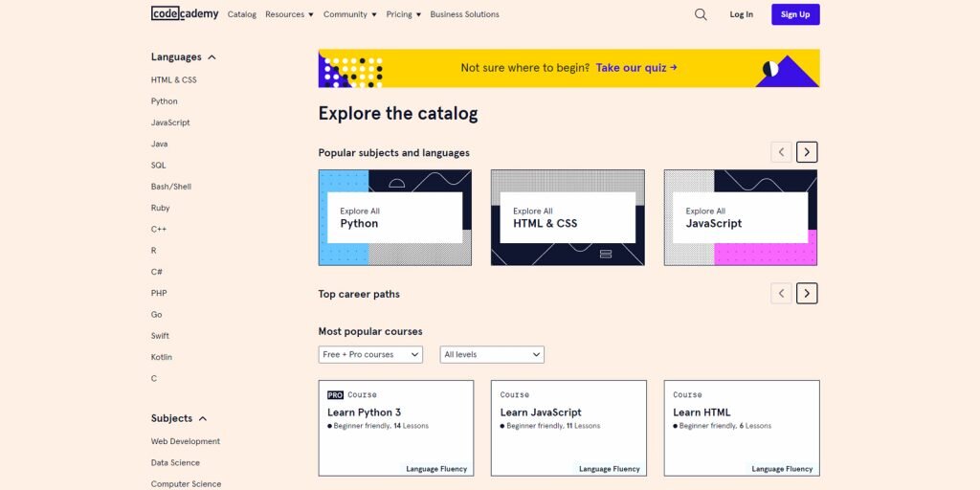Viewport: 980px width, 490px height.
Task: Click the Top career paths heading
Action: pyautogui.click(x=359, y=294)
